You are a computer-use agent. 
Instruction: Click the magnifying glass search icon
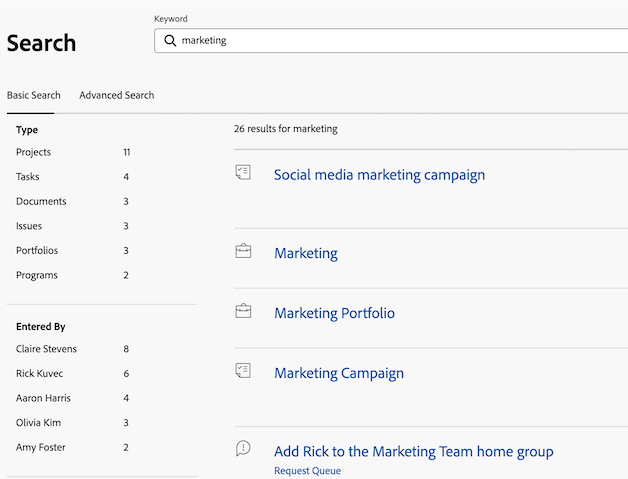pos(170,41)
